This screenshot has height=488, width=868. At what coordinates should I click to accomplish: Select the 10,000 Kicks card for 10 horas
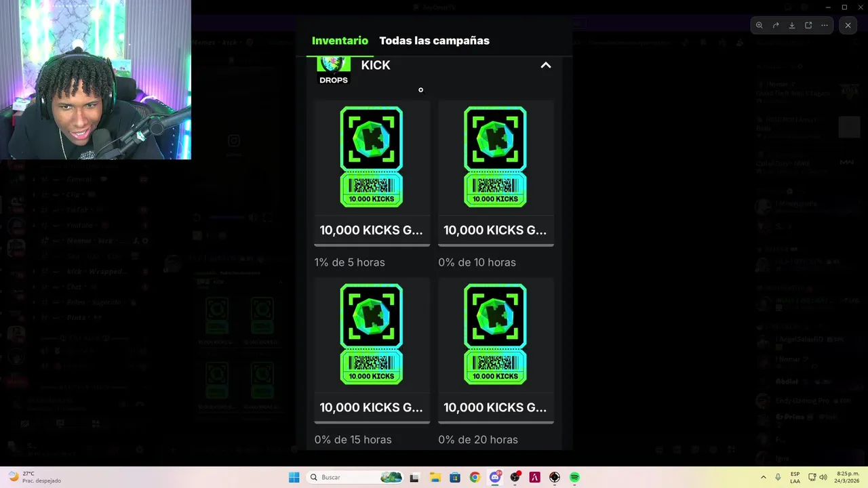coord(496,173)
